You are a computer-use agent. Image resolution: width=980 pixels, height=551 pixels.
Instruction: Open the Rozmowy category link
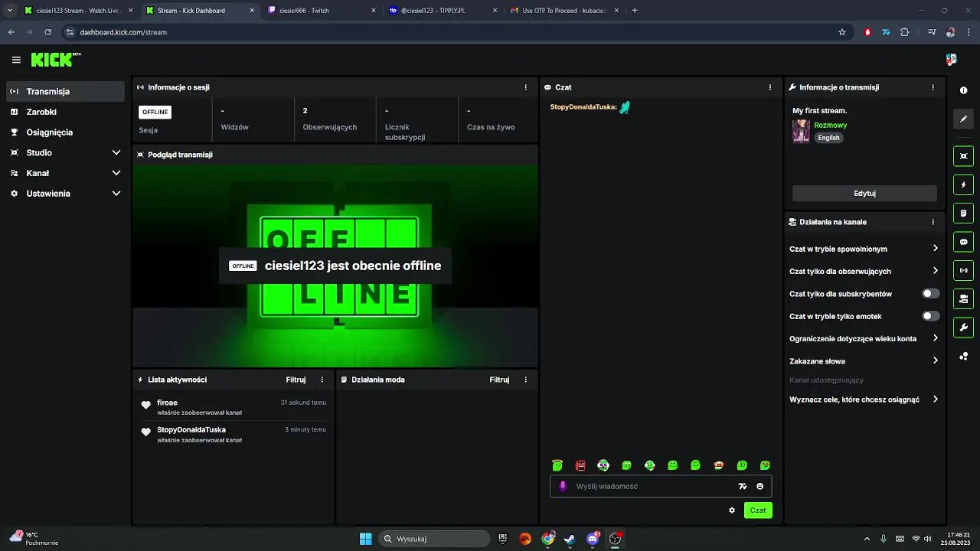(830, 125)
